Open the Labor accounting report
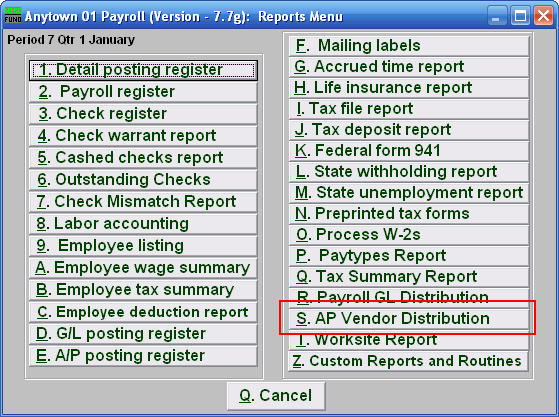The width and height of the screenshot is (559, 417). [x=143, y=224]
